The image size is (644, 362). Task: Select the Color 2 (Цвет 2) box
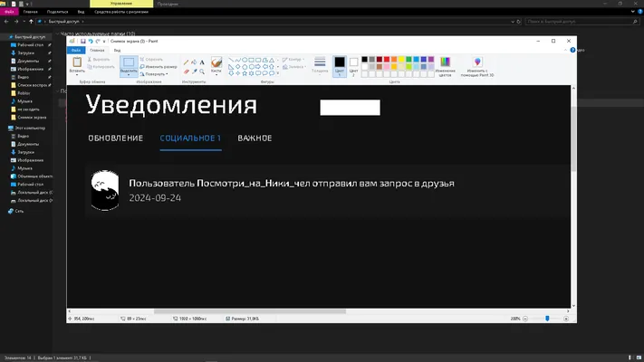tap(353, 66)
